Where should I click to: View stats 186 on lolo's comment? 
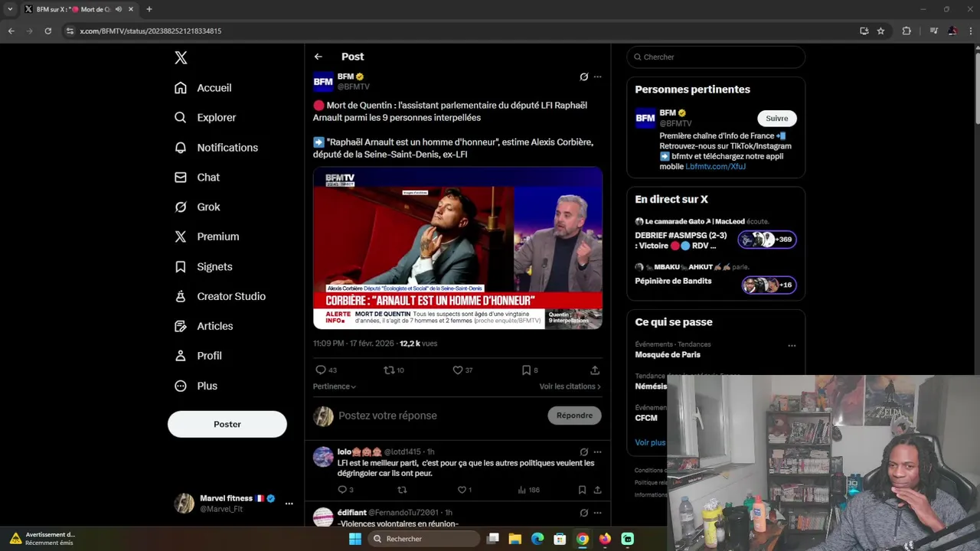528,490
